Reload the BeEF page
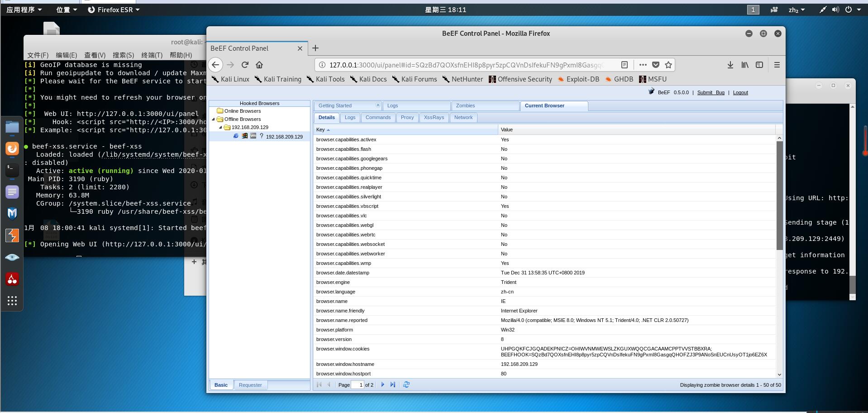 click(245, 65)
